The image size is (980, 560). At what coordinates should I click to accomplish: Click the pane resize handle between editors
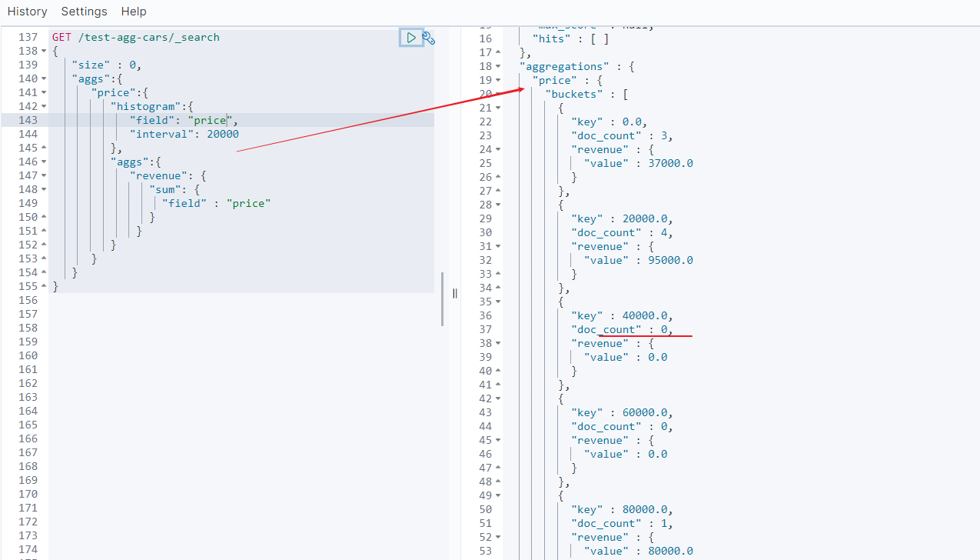[454, 293]
